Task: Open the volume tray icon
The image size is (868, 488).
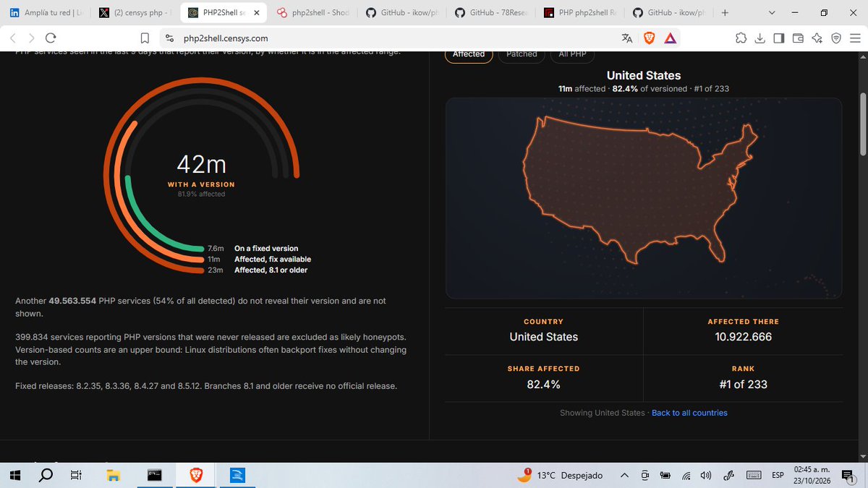Action: (x=706, y=475)
